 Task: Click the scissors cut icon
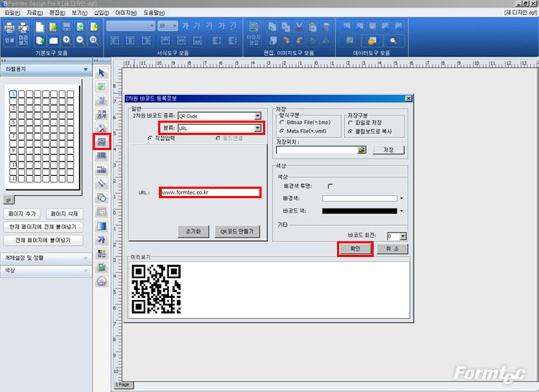click(x=300, y=27)
